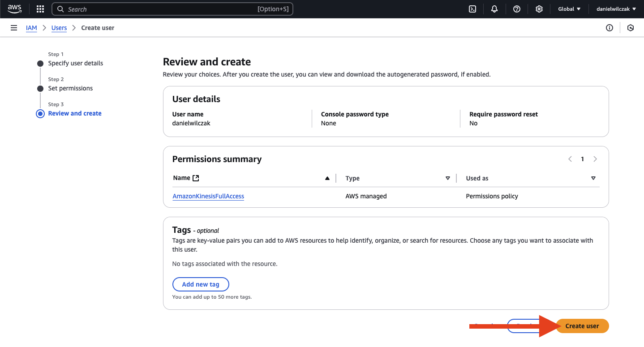Open the help question mark menu
The width and height of the screenshot is (644, 347).
pos(517,9)
